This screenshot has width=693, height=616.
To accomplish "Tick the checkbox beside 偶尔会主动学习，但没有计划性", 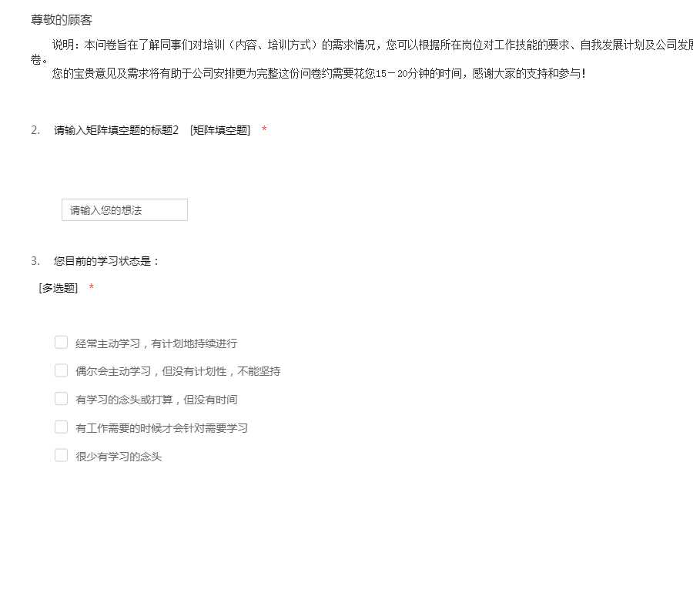I will [62, 370].
